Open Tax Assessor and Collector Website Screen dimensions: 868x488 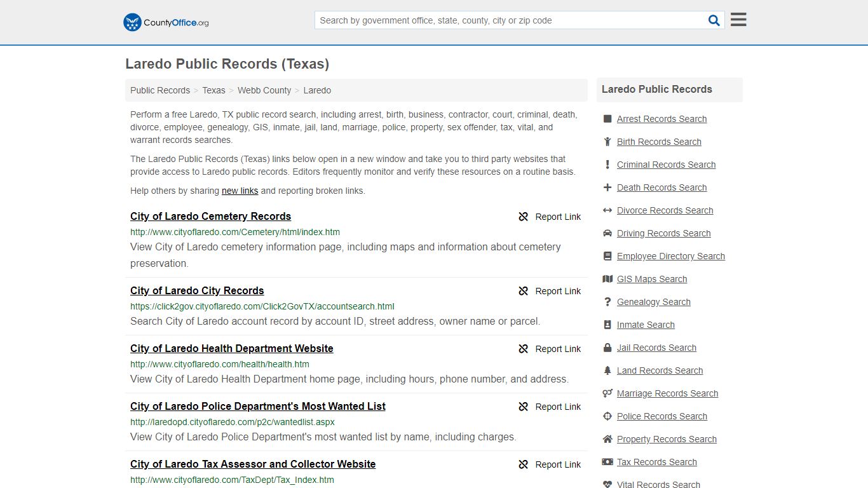253,464
